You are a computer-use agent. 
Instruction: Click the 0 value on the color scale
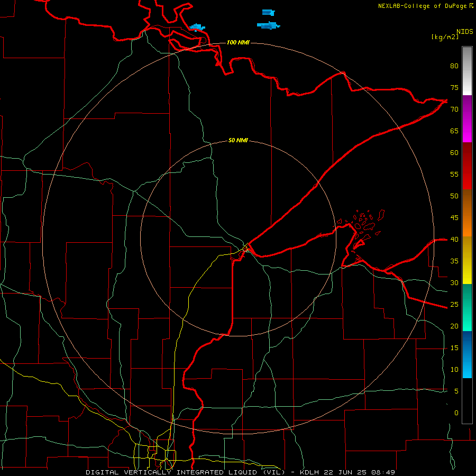[456, 413]
